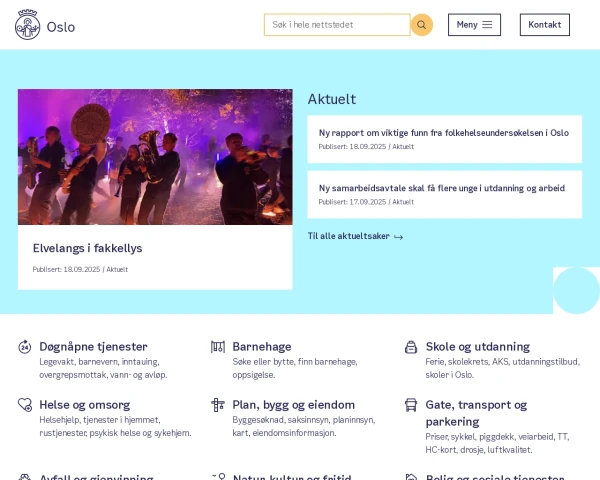Read the folkehelseundersøkelsen report news item
600x480 pixels.
[x=443, y=132]
